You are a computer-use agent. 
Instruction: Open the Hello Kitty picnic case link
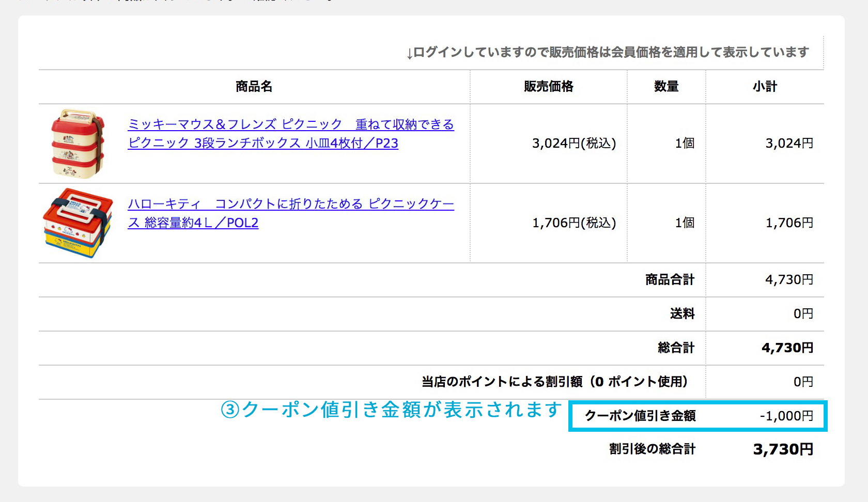point(291,213)
